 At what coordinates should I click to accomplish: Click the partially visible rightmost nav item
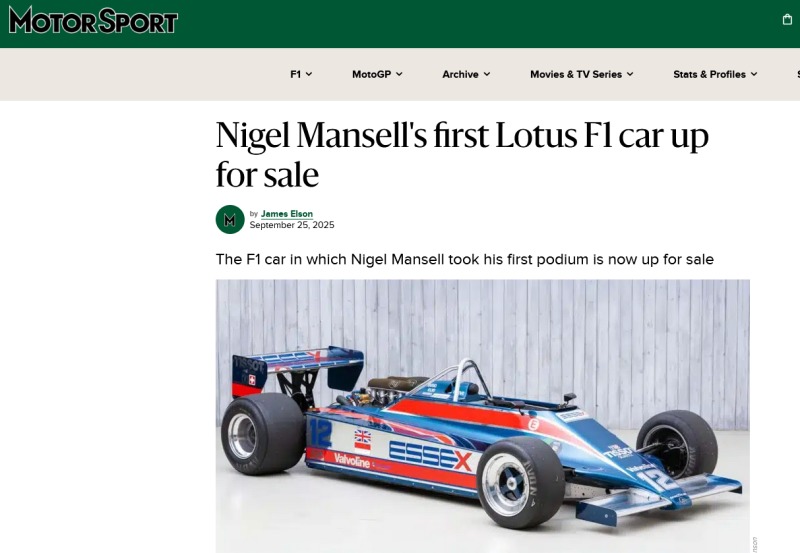tap(798, 74)
